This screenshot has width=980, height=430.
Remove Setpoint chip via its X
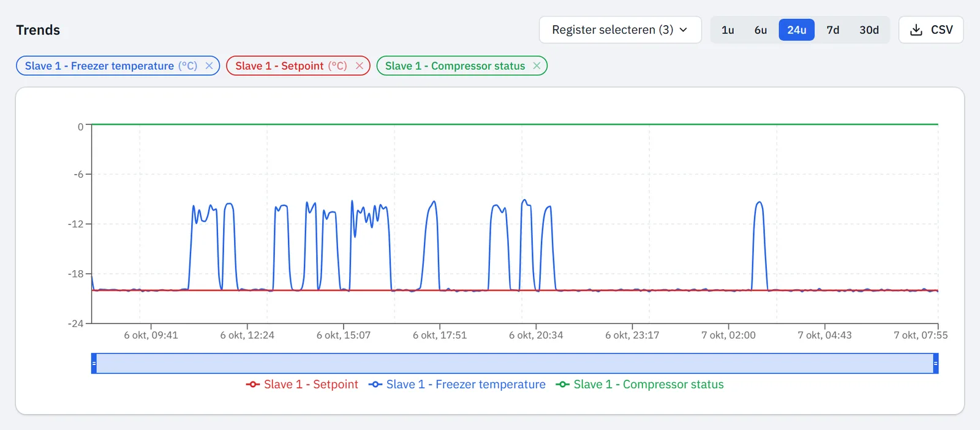click(360, 66)
